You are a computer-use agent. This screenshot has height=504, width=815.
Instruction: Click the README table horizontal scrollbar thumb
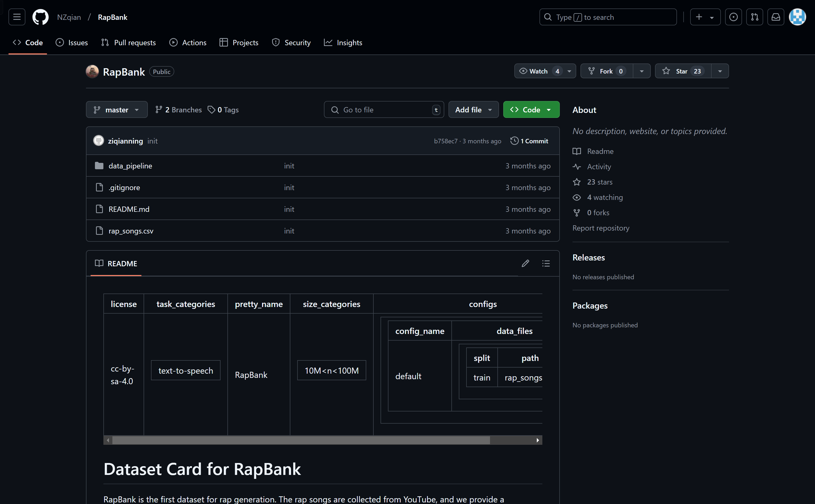point(301,440)
